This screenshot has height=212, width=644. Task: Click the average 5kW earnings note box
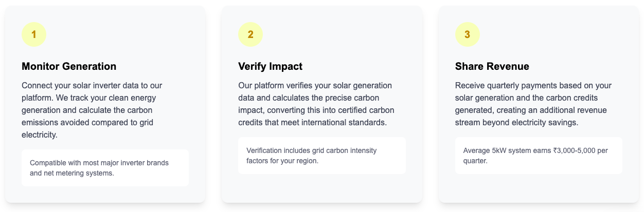coord(539,156)
